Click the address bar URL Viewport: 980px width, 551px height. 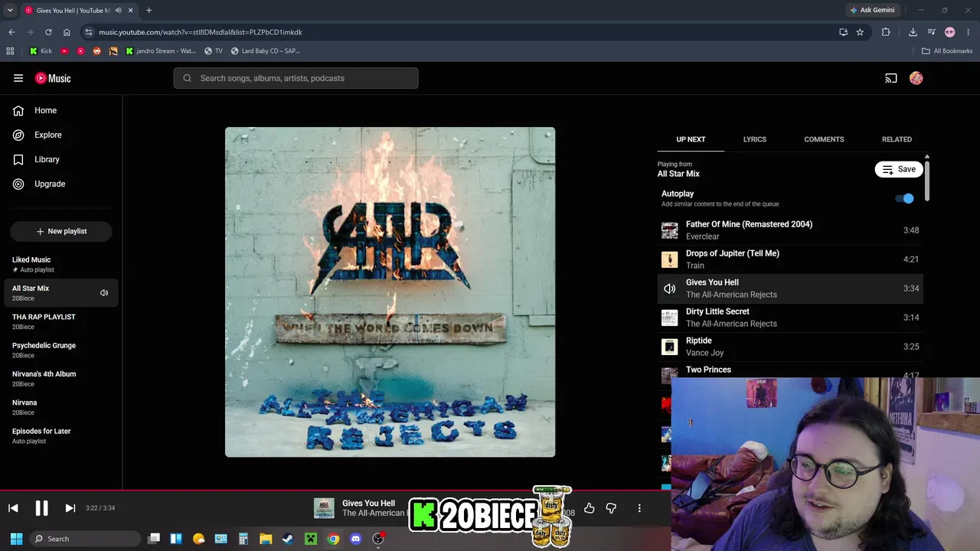(x=201, y=32)
